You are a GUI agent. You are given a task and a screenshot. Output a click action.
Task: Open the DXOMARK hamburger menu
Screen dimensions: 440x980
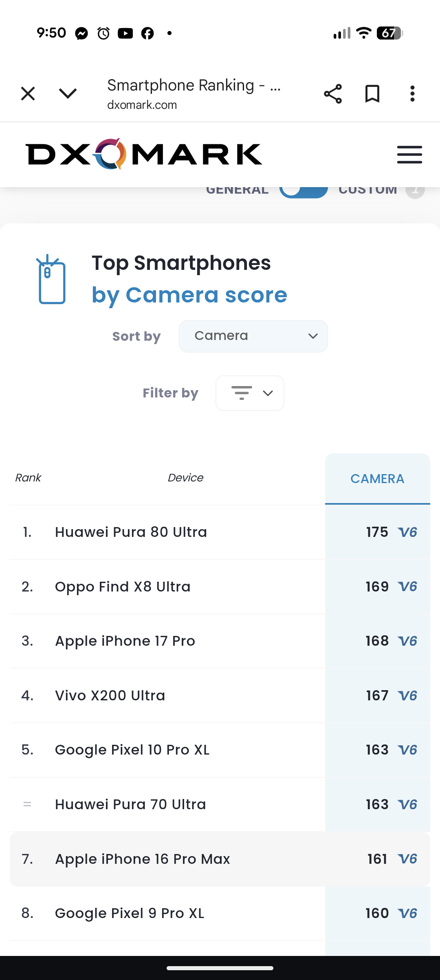[x=409, y=155]
